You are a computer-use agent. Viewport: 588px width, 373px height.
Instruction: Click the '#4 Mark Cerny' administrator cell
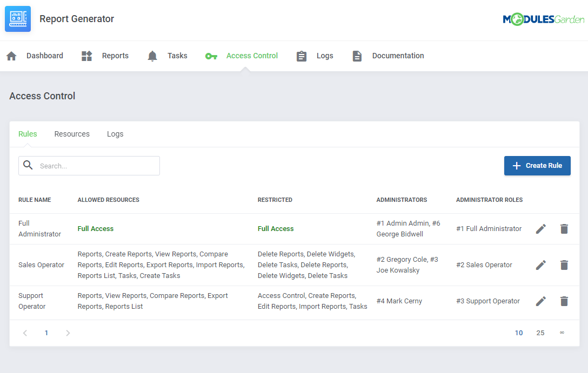coord(399,301)
